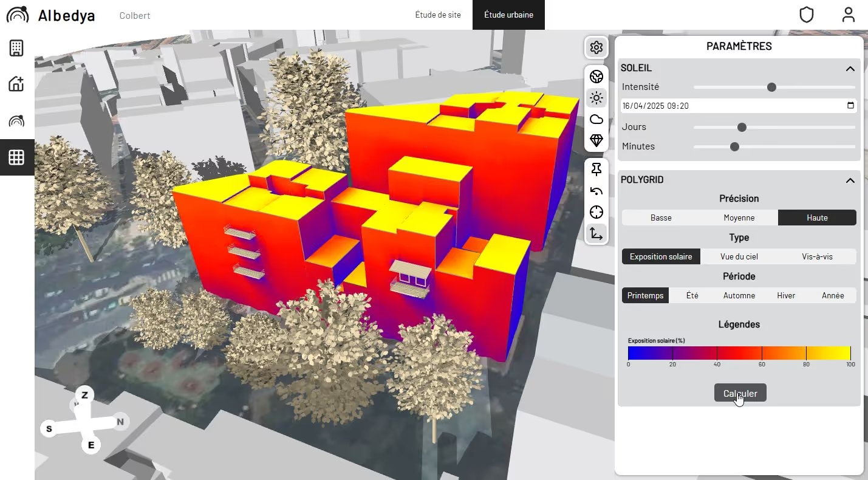Viewport: 868px width, 480px height.
Task: Toggle the sun lighting icon
Action: pos(596,98)
